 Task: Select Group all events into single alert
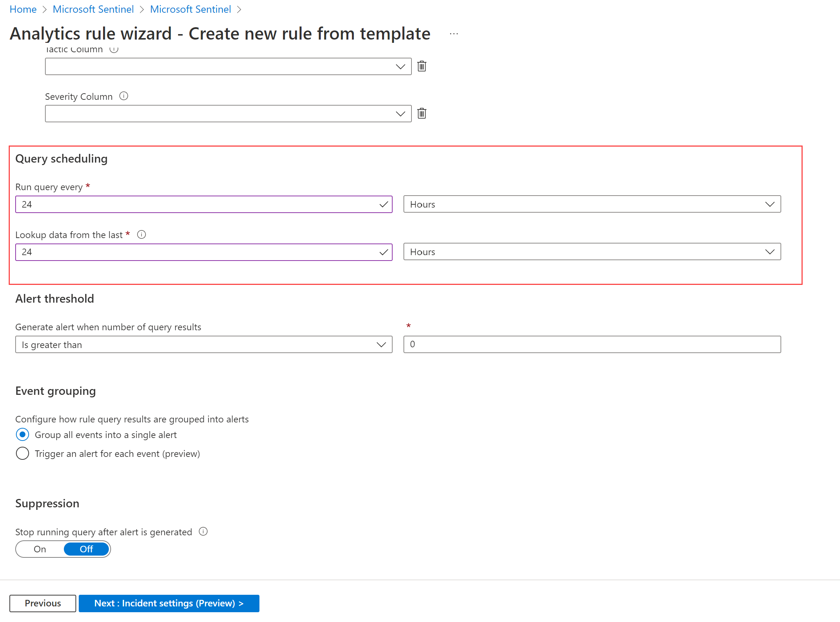22,434
